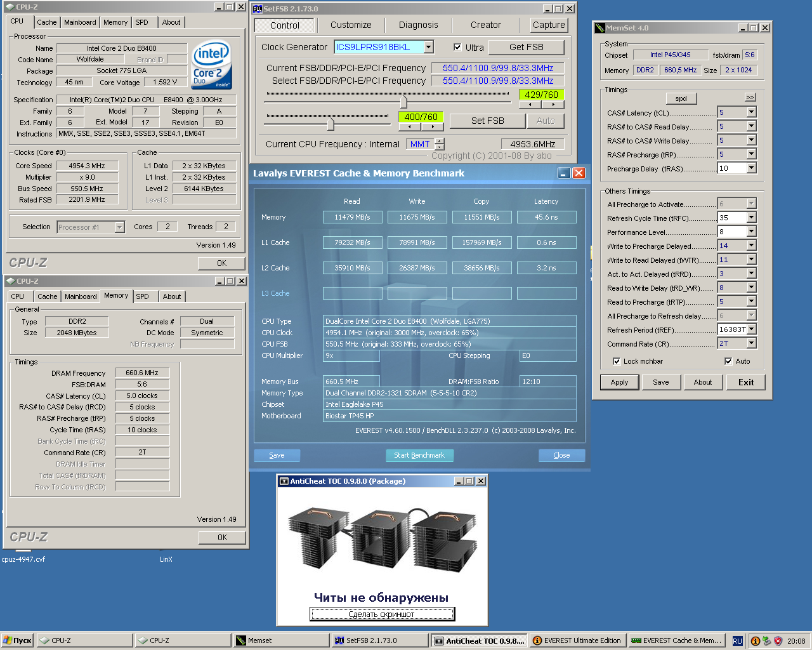Toggle the Ultra checkbox in SetFSB
The height and width of the screenshot is (650, 812).
click(x=457, y=48)
